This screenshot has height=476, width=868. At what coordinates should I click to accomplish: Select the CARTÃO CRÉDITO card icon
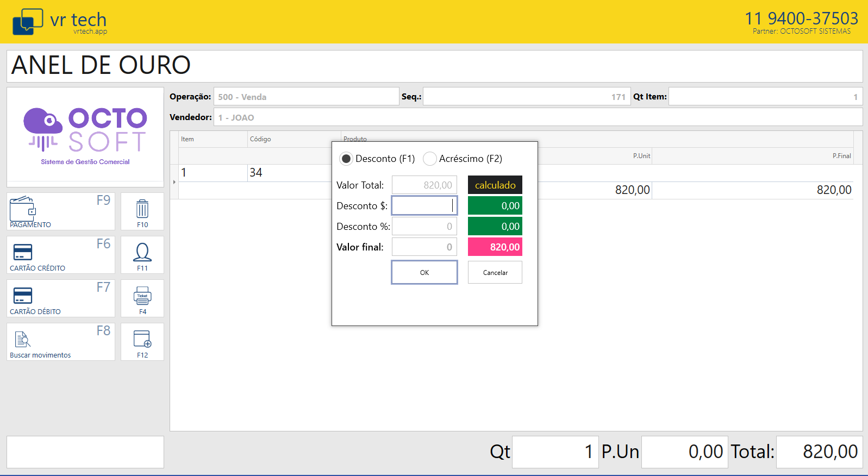[23, 252]
